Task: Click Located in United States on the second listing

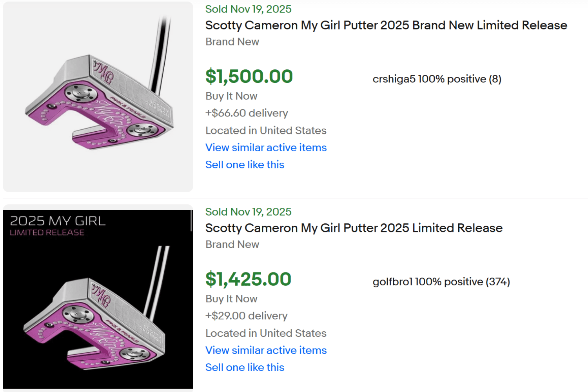Action: pyautogui.click(x=266, y=333)
